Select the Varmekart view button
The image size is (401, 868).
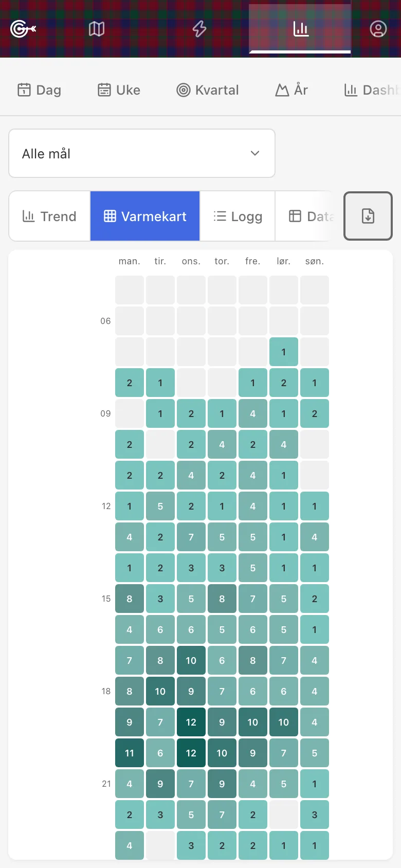tap(145, 216)
